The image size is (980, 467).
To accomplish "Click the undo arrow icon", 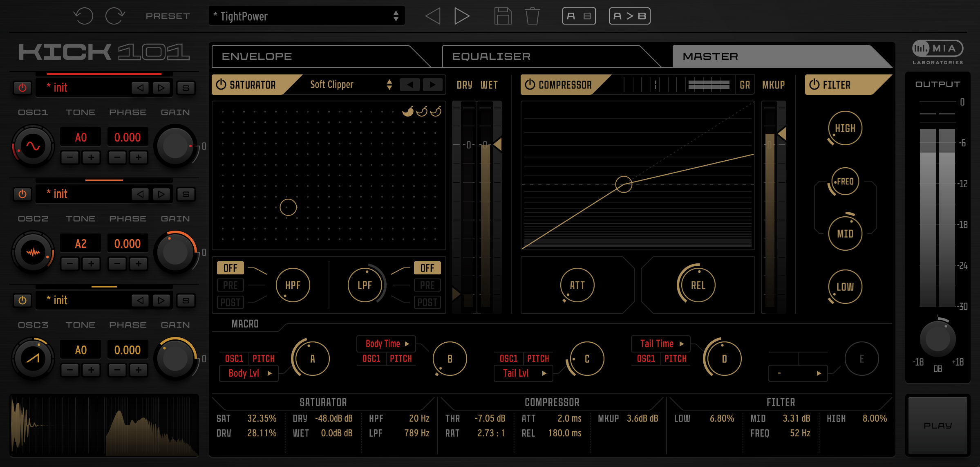I will pos(83,16).
